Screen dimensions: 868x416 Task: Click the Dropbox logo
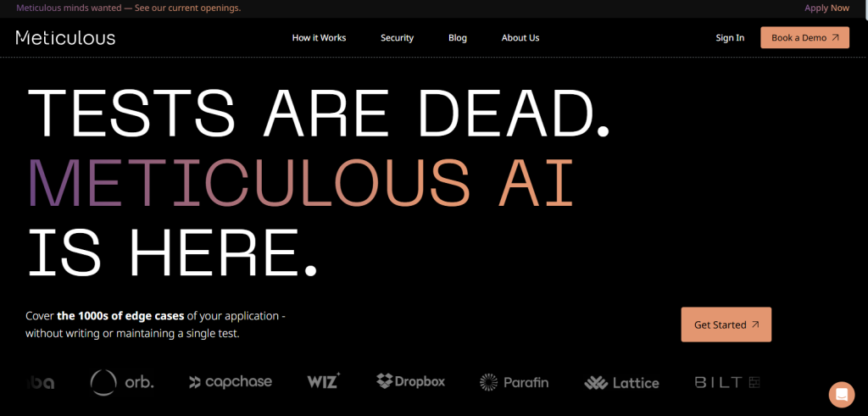pyautogui.click(x=410, y=381)
